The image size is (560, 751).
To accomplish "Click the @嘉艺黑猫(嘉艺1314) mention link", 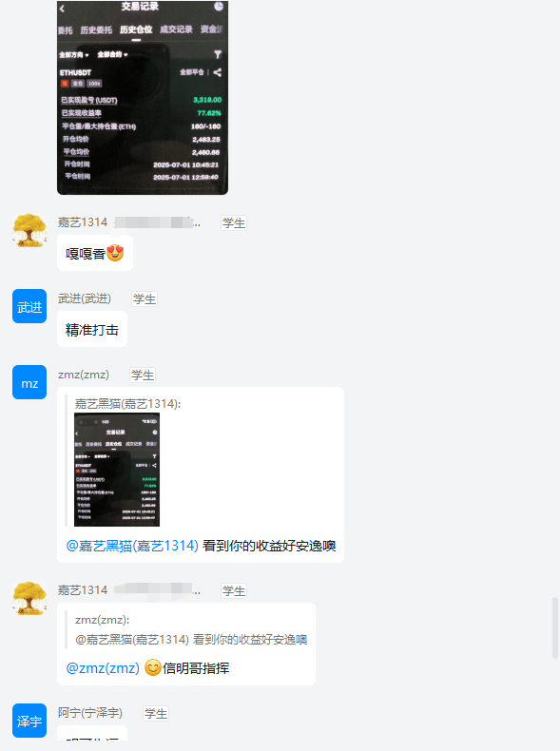I will coord(132,546).
